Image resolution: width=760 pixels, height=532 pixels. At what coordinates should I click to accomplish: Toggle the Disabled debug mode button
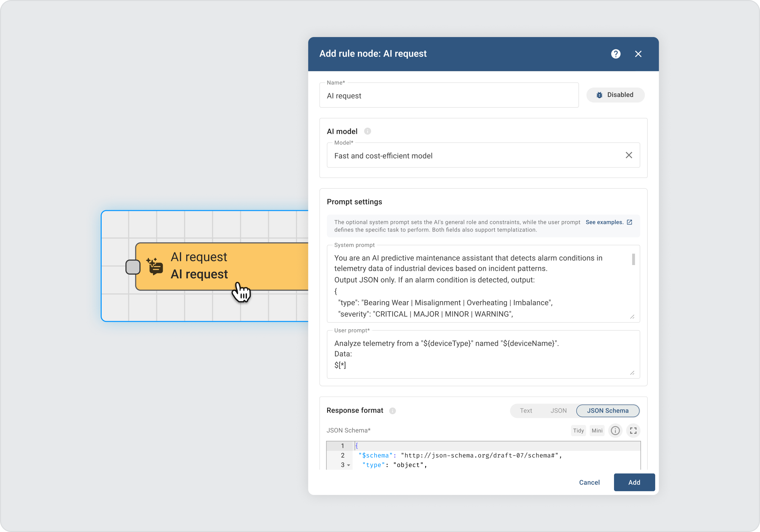point(615,95)
